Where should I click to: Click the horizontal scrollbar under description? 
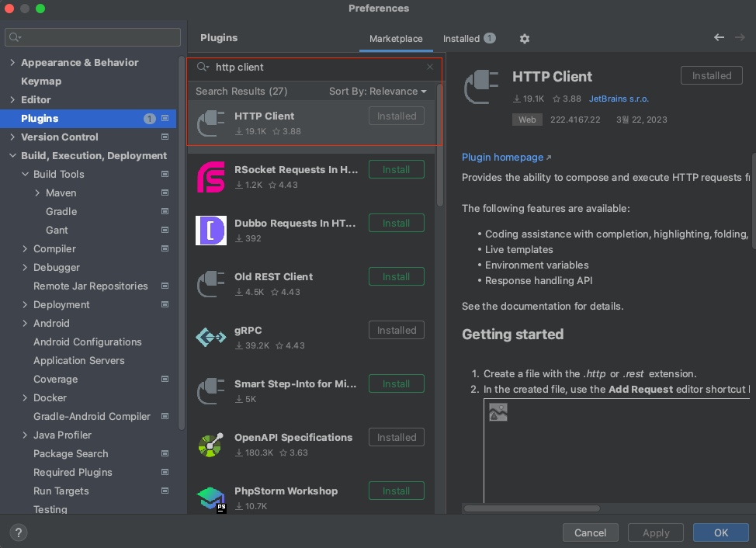tap(532, 508)
